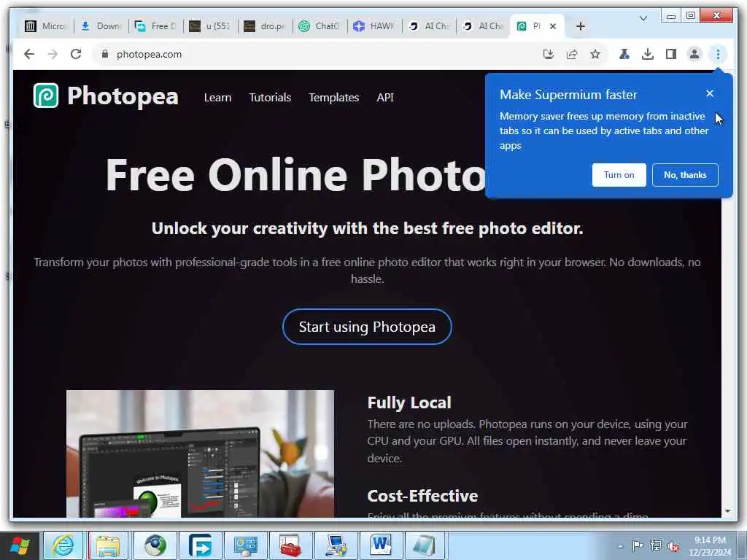Click the No, thanks button
This screenshot has height=560, width=747.
(684, 175)
